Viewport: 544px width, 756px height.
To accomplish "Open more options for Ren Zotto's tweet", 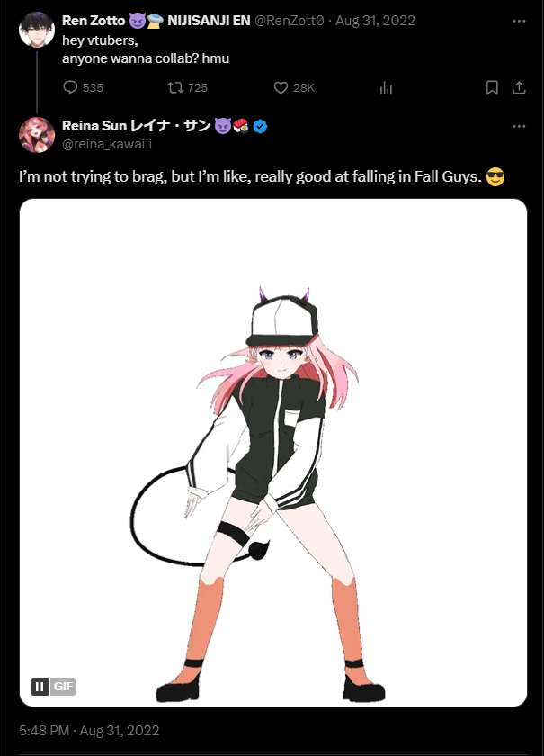I will click(x=519, y=21).
